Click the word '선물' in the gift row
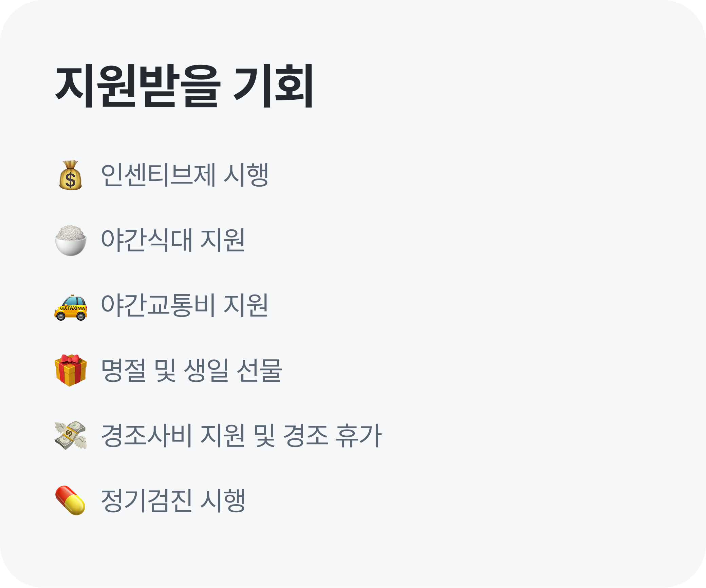Screen dimensions: 706x588 pyautogui.click(x=259, y=370)
